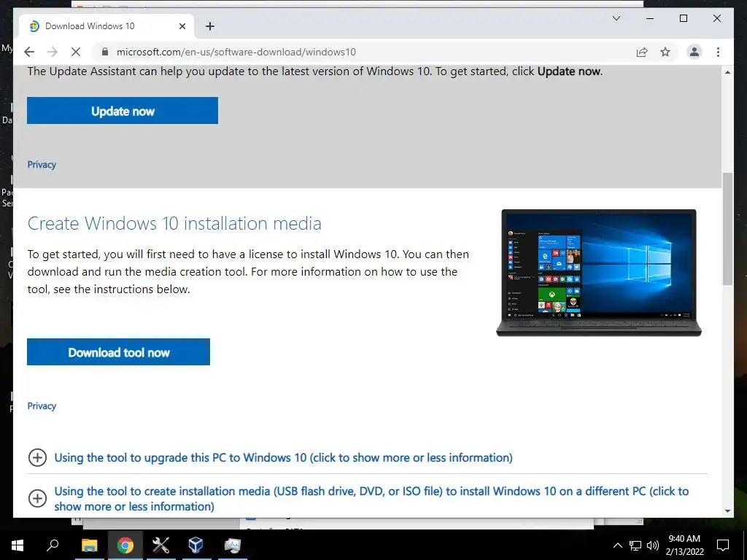Click the page scrollbar down arrow
Viewport: 747px width, 560px height.
coord(727,511)
